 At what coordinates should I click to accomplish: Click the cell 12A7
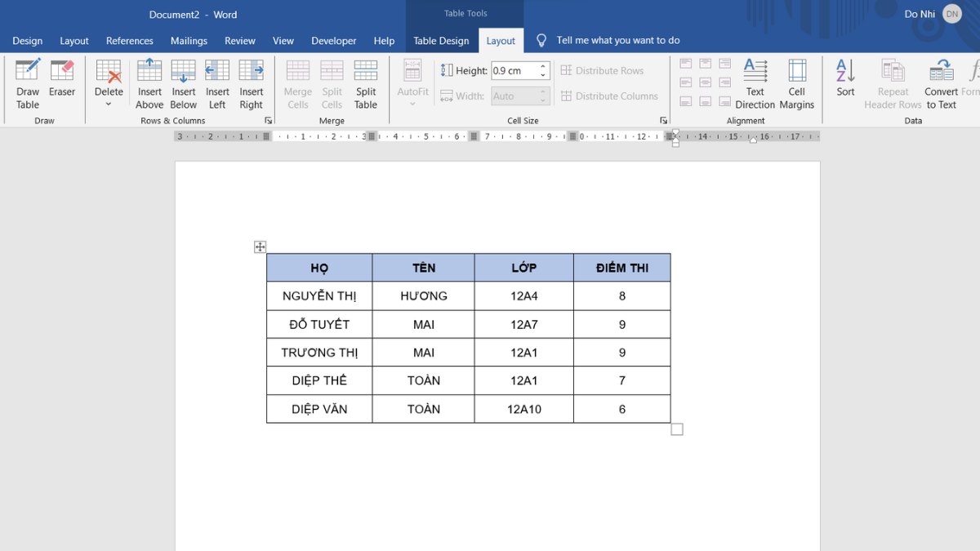tap(524, 324)
